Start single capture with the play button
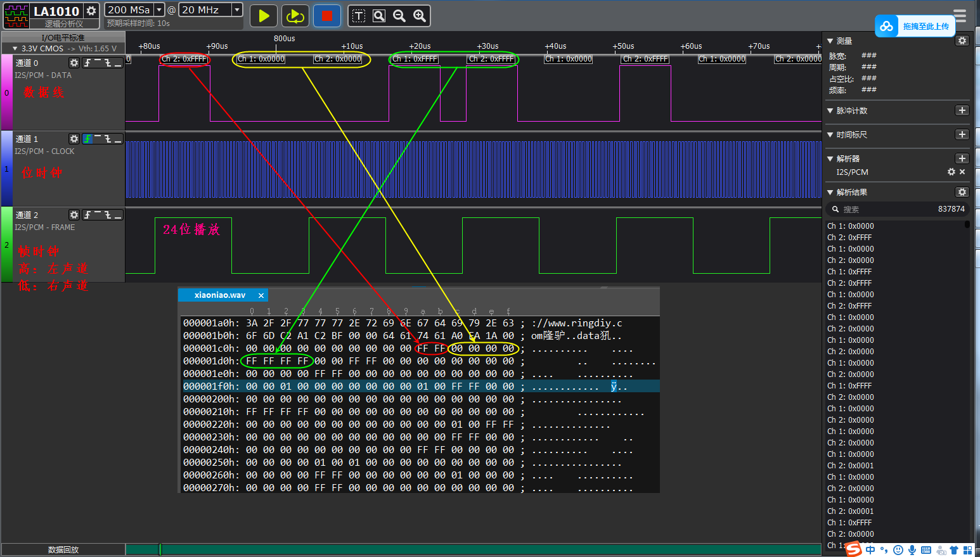The image size is (980, 557). coord(264,16)
